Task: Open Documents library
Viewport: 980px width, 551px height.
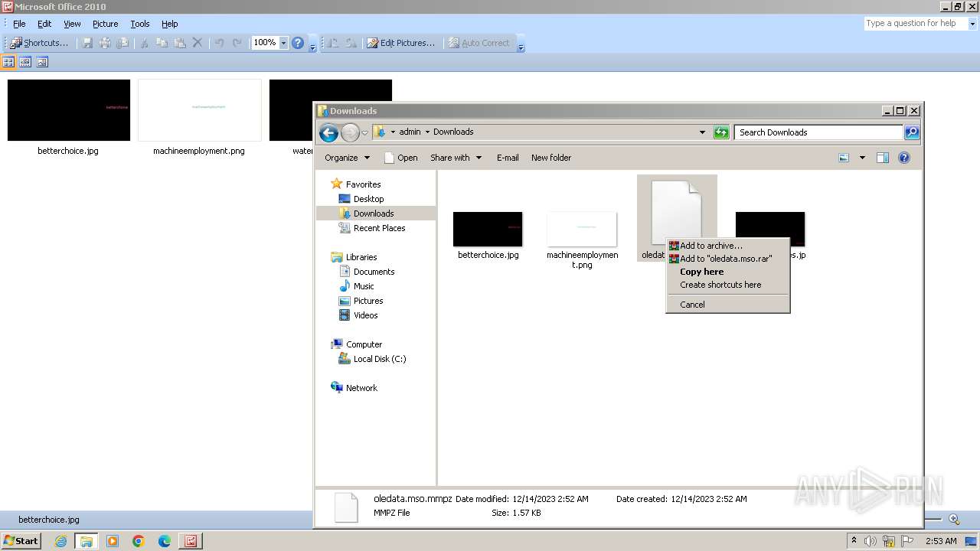Action: [374, 272]
